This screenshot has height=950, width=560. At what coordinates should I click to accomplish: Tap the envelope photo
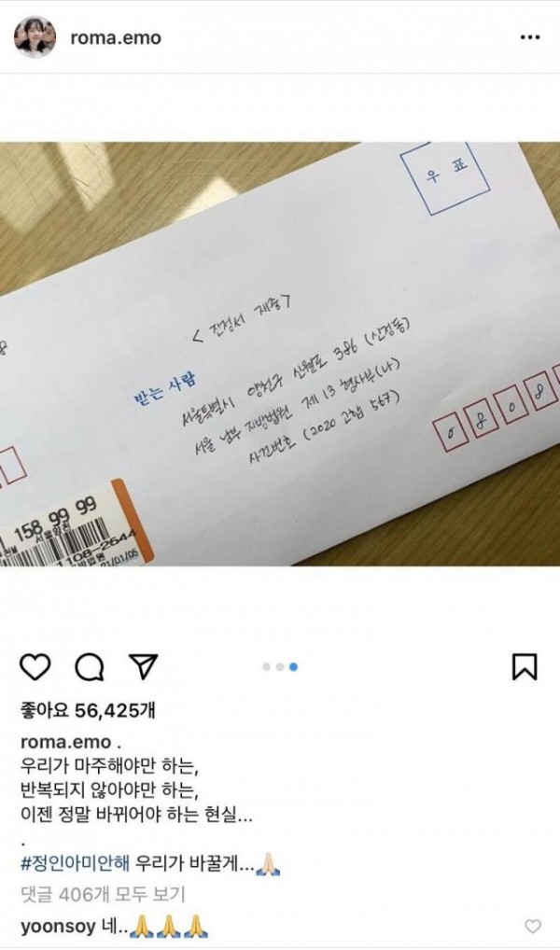click(280, 354)
